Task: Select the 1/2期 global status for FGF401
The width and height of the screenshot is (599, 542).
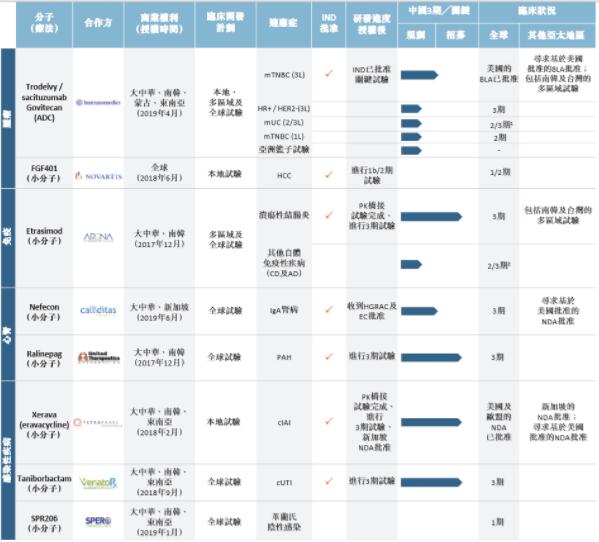Action: 500,172
